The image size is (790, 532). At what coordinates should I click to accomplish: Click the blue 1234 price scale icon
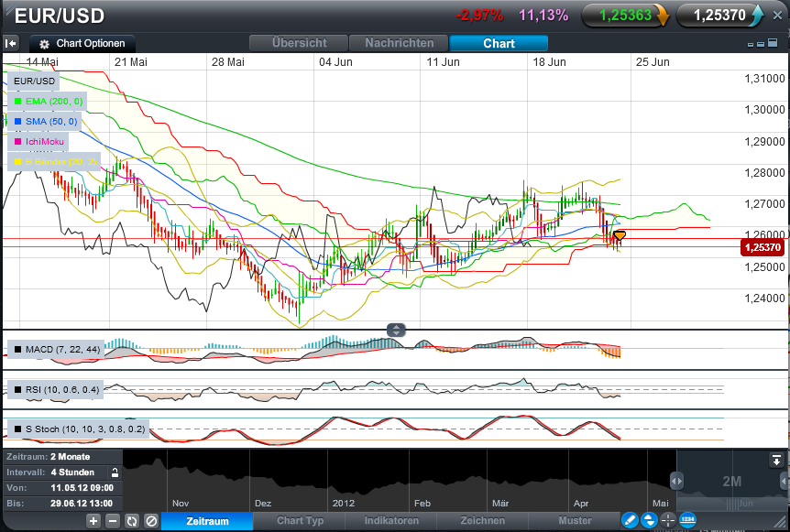tap(687, 519)
